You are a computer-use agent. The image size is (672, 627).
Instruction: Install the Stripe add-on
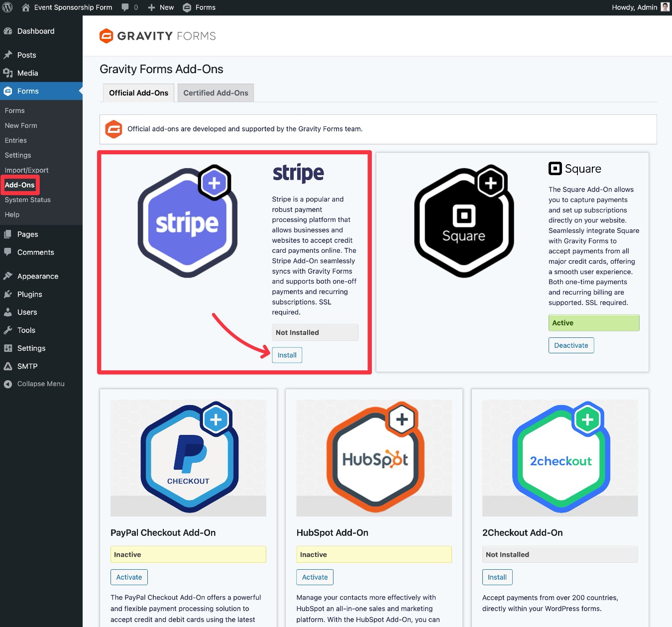click(287, 355)
